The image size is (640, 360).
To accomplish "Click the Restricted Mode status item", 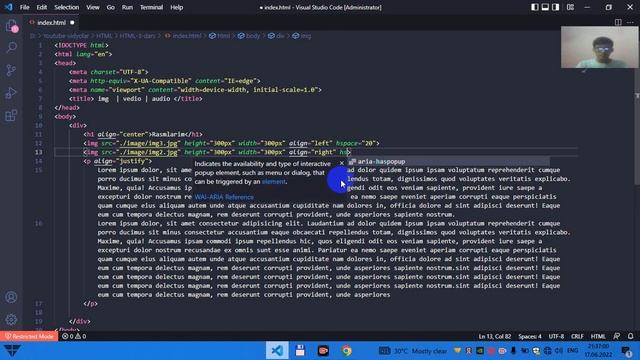I will (x=29, y=336).
